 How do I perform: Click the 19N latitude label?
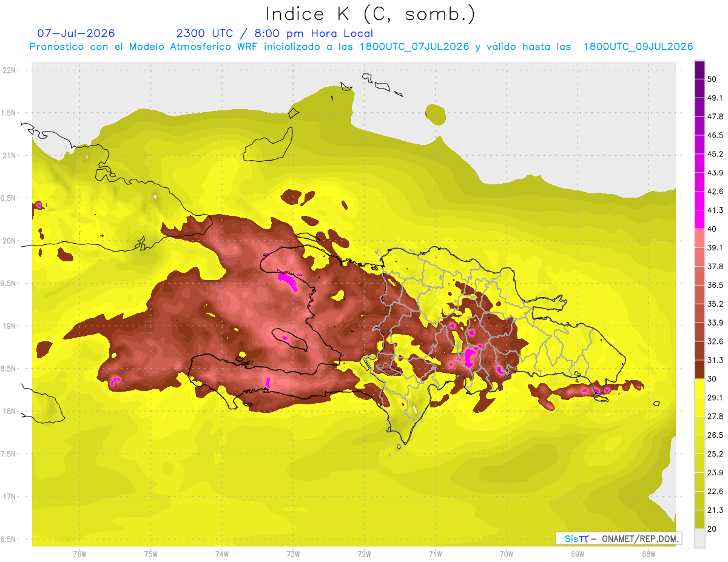click(9, 326)
